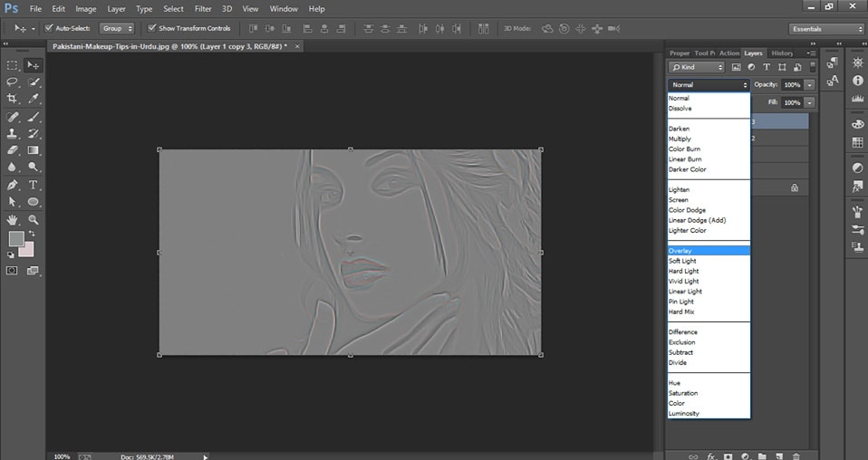This screenshot has height=460, width=868.
Task: Open the Auto-Select Group dropdown
Action: coord(118,29)
